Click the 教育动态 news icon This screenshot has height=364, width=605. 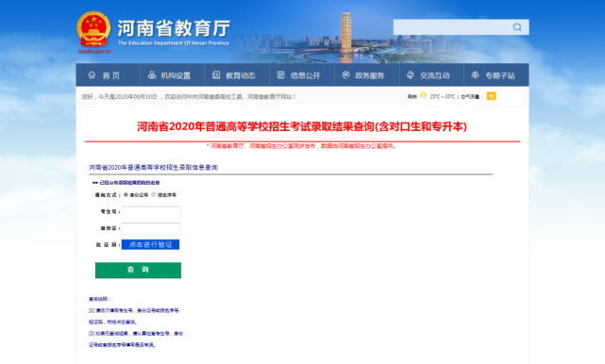(216, 74)
